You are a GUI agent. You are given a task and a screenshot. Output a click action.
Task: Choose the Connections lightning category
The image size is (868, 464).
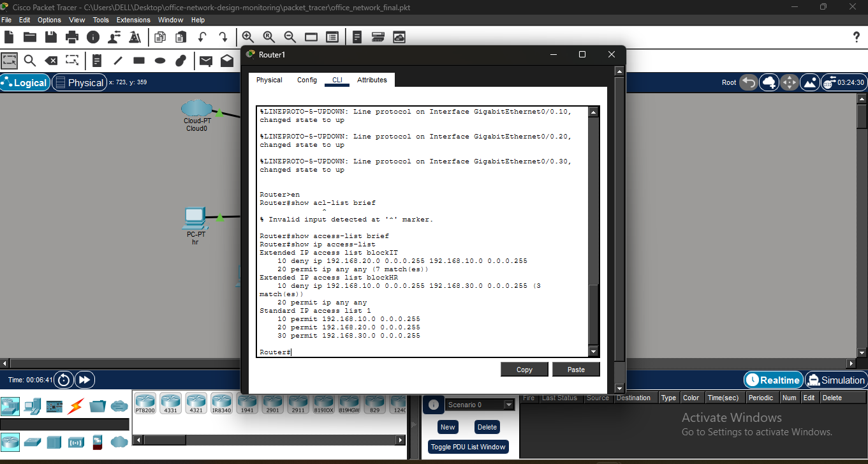[76, 405]
